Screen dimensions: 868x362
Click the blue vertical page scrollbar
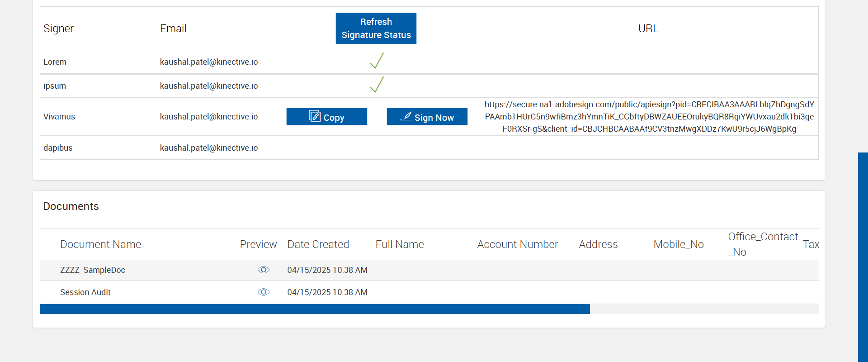coord(863,257)
